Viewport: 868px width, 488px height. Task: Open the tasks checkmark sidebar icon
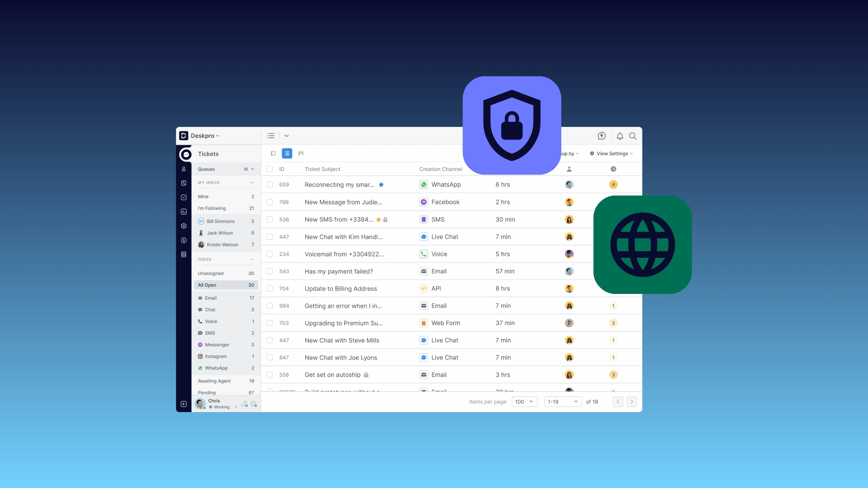click(184, 197)
